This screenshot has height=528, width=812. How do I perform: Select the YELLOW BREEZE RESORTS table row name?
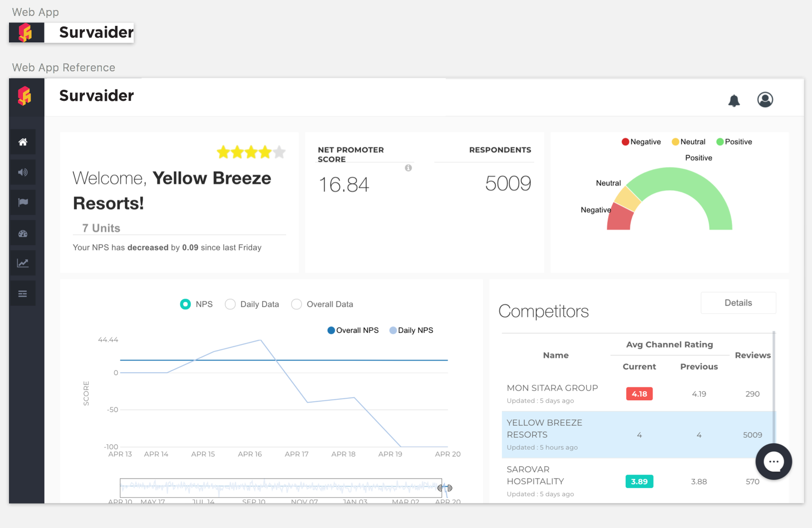click(x=544, y=429)
